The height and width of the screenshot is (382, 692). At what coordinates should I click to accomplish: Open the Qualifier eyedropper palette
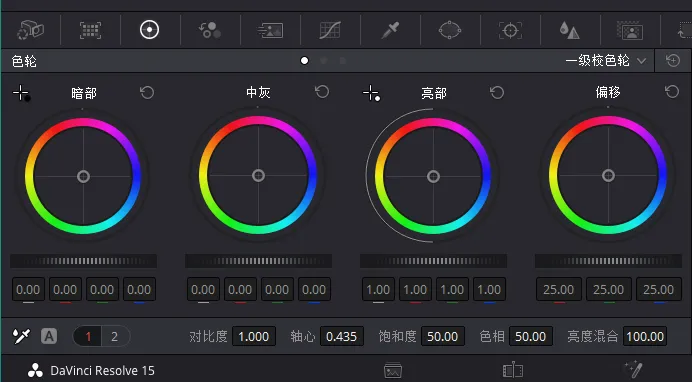(x=391, y=30)
